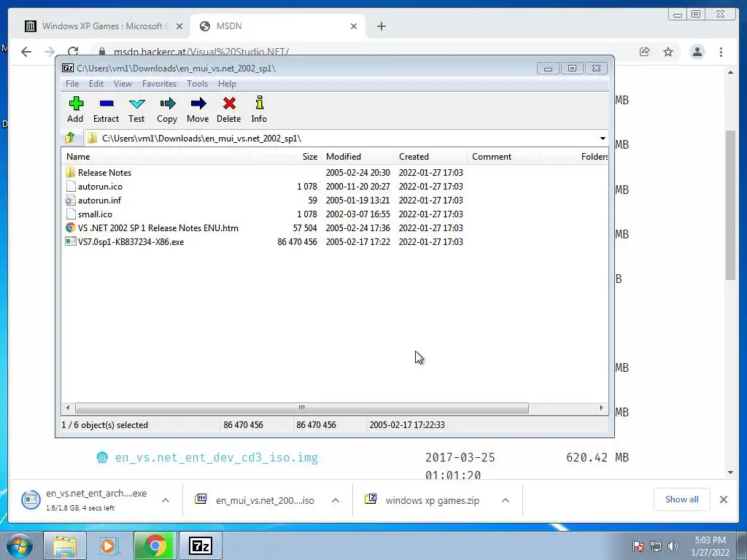Viewport: 747px width, 560px height.
Task: Click the horizontal scrollbar left arrow
Action: pyautogui.click(x=68, y=408)
